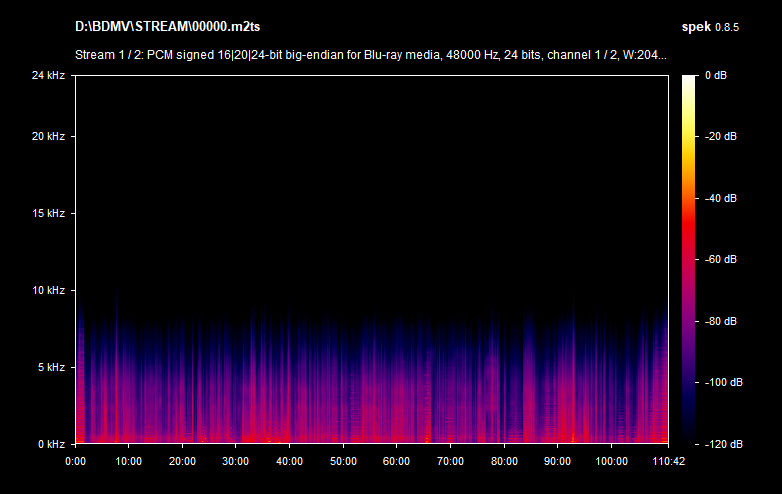Screen dimensions: 782x494
Task: Click the -80 dB level label
Action: pos(720,321)
